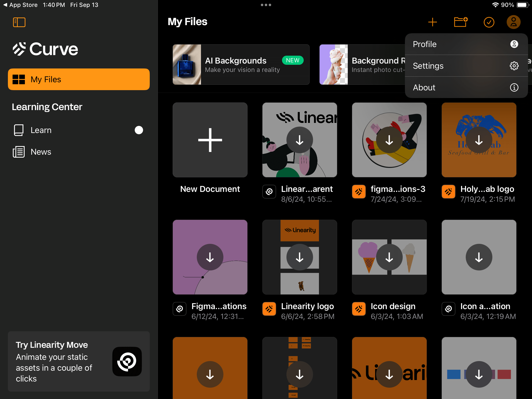Tap the user account profile icon
This screenshot has height=399, width=532.
513,22
